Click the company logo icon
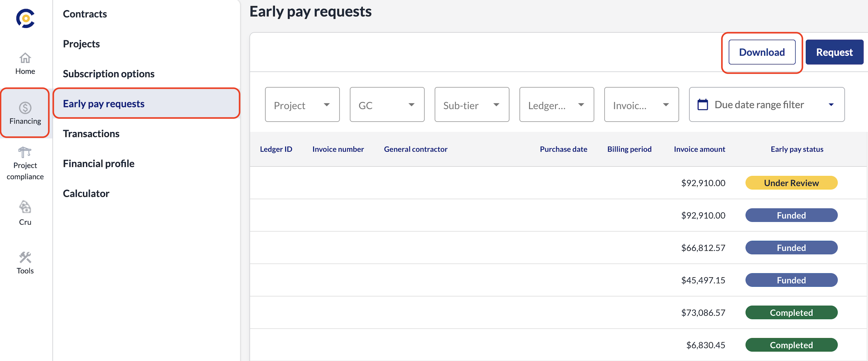The width and height of the screenshot is (868, 361). point(25,18)
